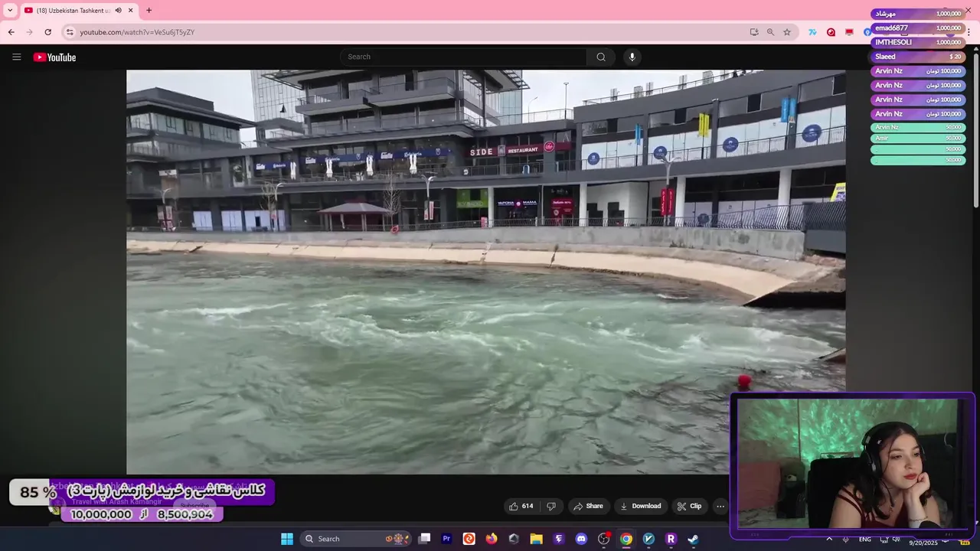Open Discord from the taskbar

click(x=581, y=539)
